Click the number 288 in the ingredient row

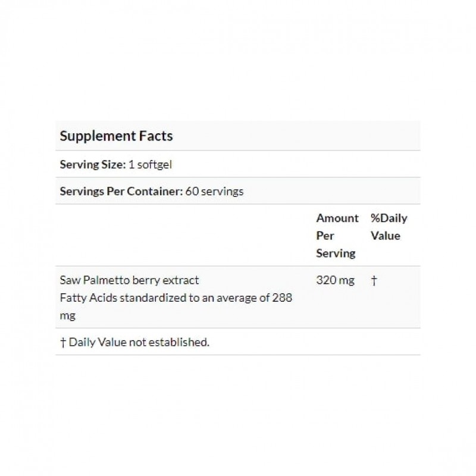(x=283, y=298)
